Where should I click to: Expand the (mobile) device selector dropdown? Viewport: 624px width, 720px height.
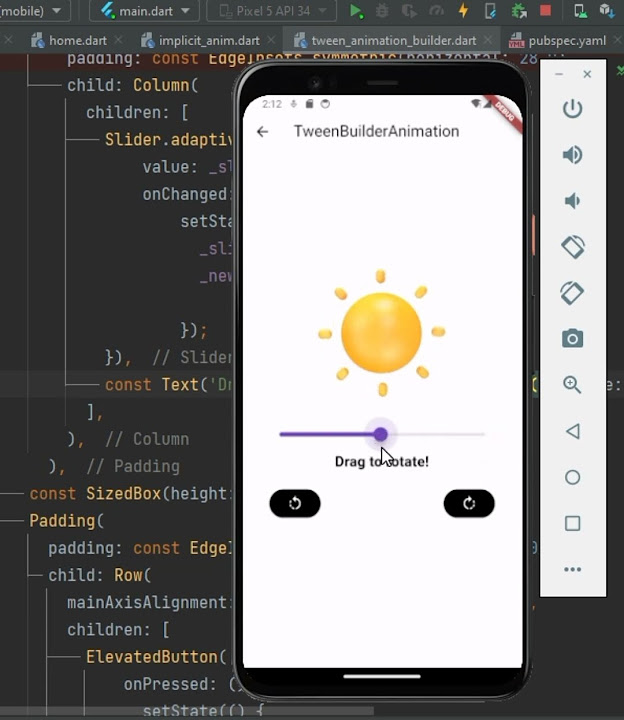tap(31, 11)
